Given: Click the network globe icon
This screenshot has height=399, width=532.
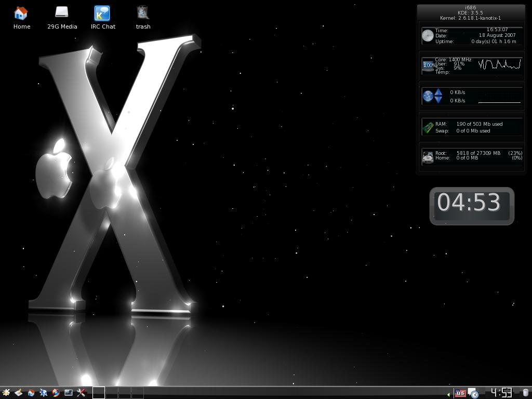Looking at the screenshot, I should click(428, 96).
